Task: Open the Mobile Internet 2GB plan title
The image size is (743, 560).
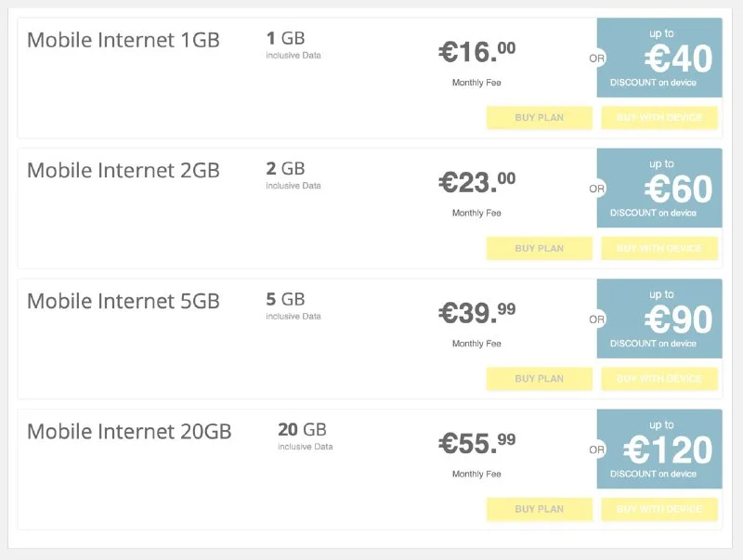Action: (x=124, y=171)
